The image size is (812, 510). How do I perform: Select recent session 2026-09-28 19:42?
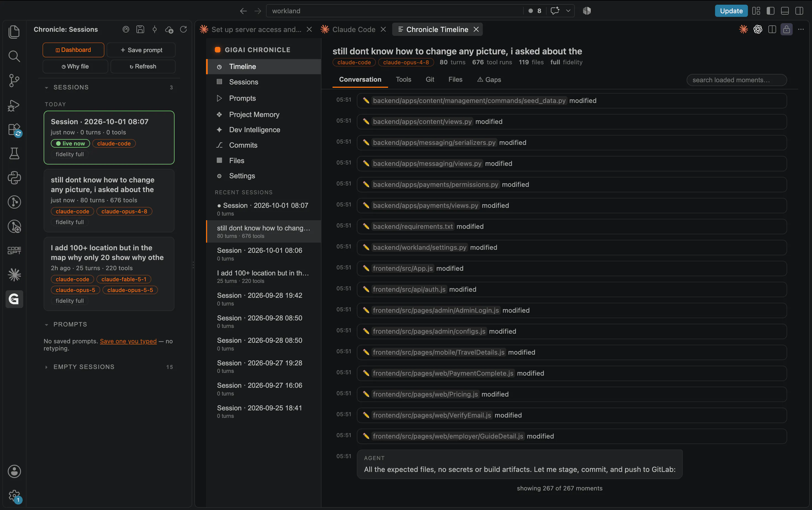263,299
